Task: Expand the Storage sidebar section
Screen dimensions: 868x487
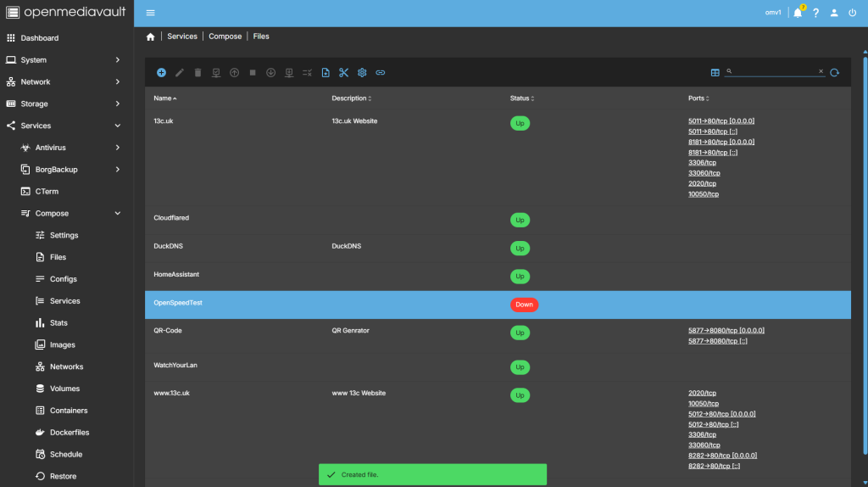Action: (66, 104)
